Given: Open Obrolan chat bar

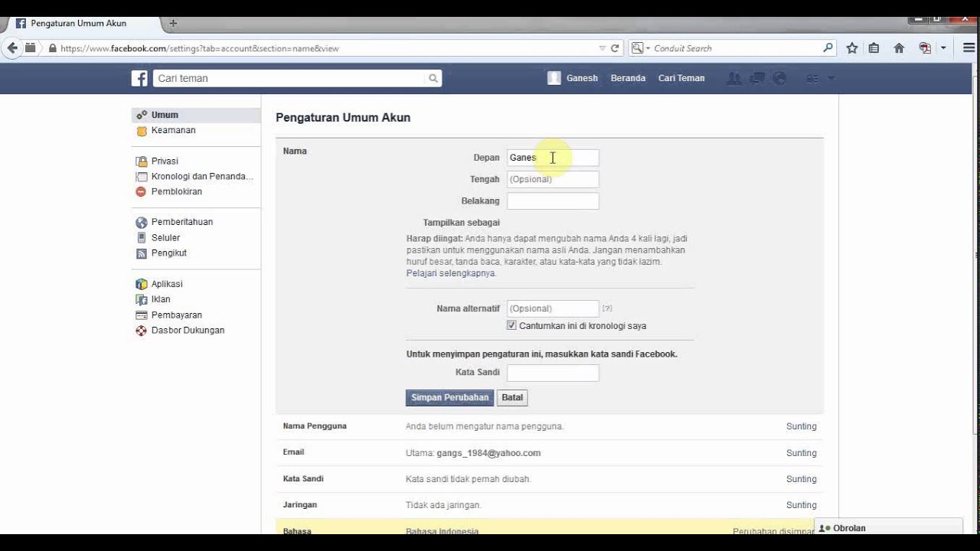Looking at the screenshot, I should [x=888, y=527].
